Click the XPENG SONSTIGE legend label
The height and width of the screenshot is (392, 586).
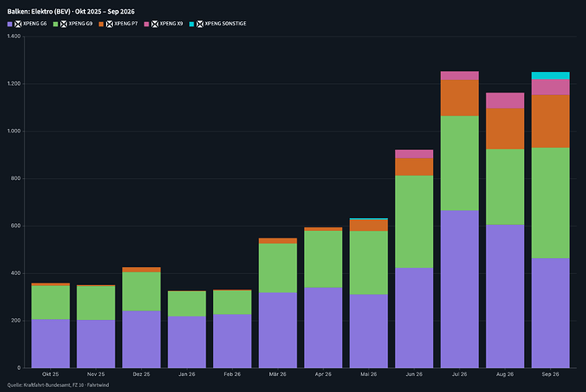[226, 24]
